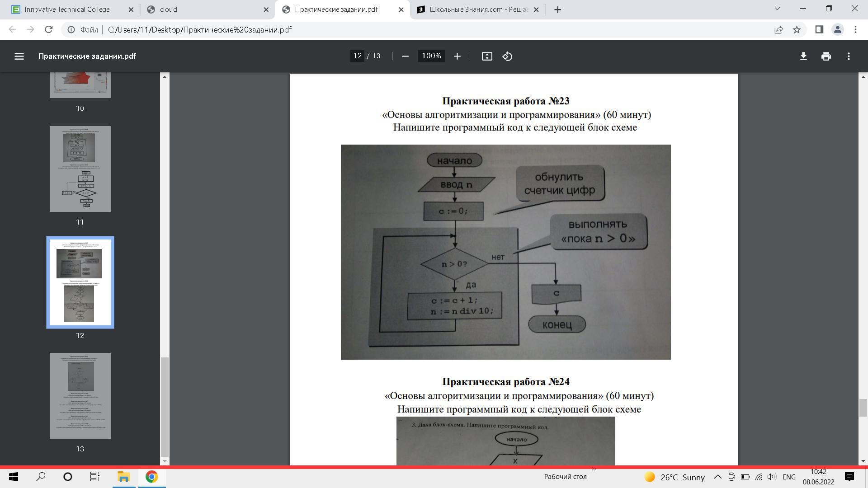Open a new browser tab
868x488 pixels.
point(557,9)
